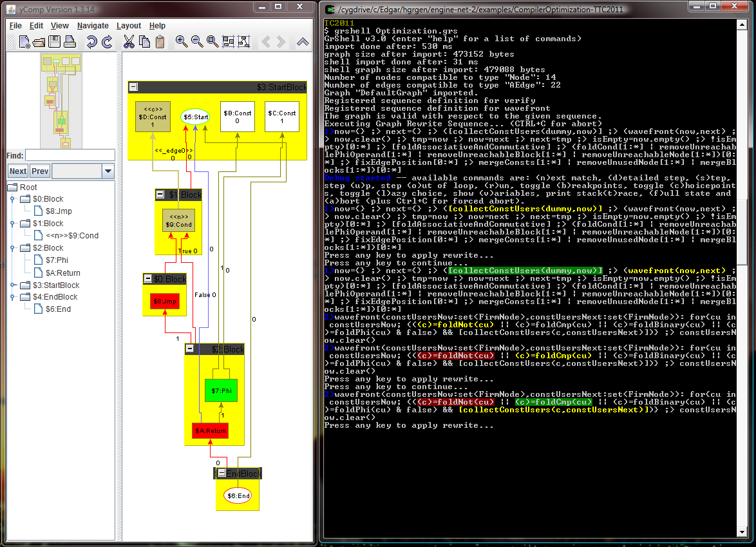Screen dimensions: 756x547
Task: Click the Prev search button
Action: click(x=40, y=171)
